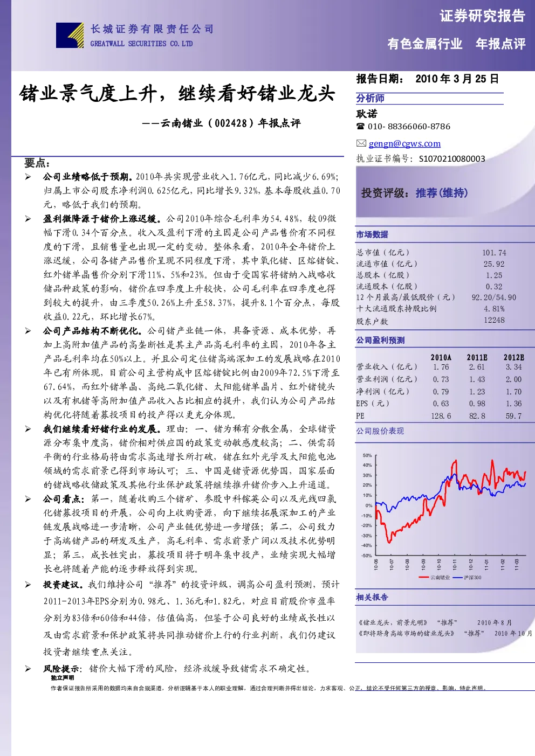Click the bold text 我们继续看好锗行业的发展

click(102, 429)
